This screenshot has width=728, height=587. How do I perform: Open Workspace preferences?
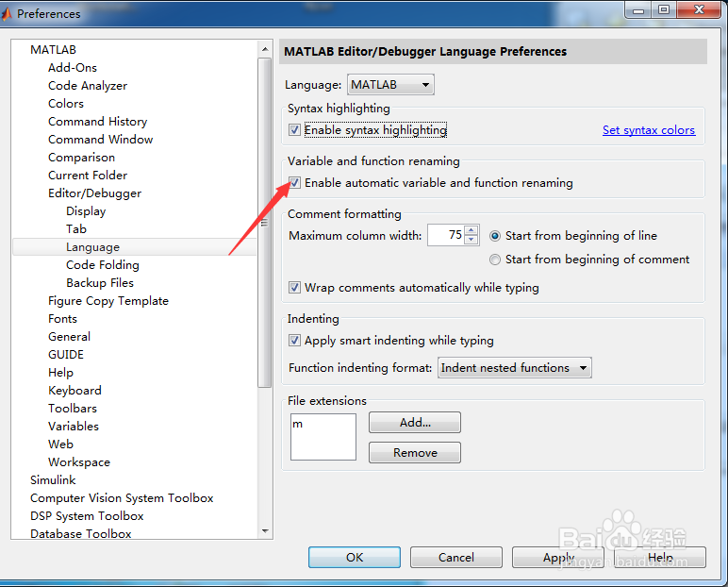[79, 462]
